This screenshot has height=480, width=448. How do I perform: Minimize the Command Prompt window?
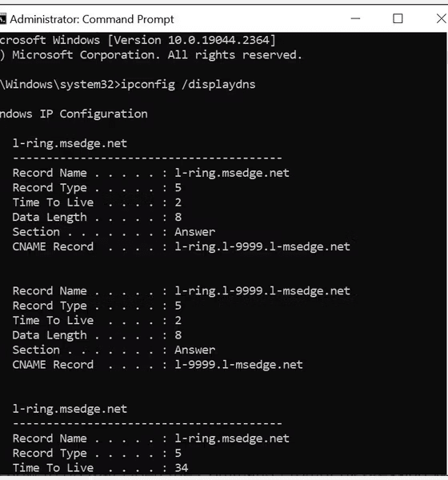click(x=355, y=18)
